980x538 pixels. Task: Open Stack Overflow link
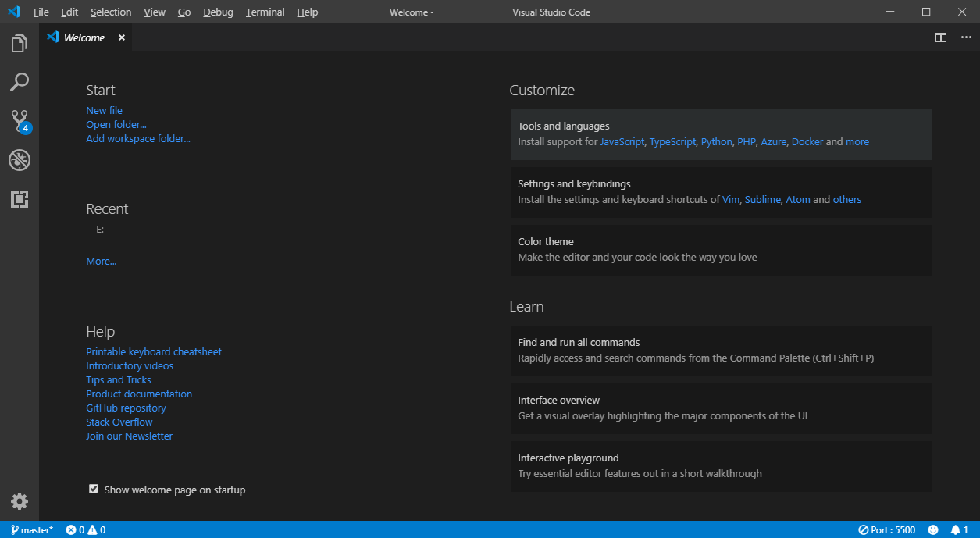click(119, 422)
